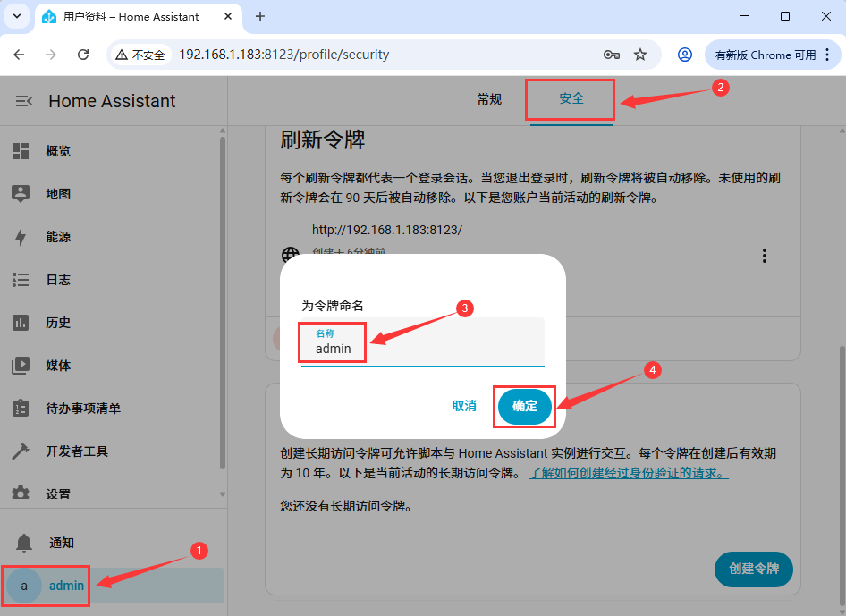Click the Home Assistant sidebar title
This screenshot has width=846, height=616.
[112, 101]
